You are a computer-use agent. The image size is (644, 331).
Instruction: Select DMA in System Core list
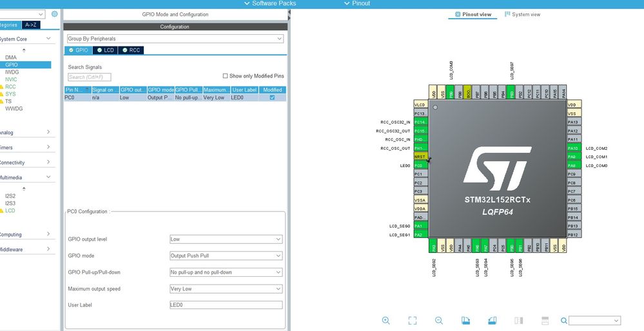(11, 57)
